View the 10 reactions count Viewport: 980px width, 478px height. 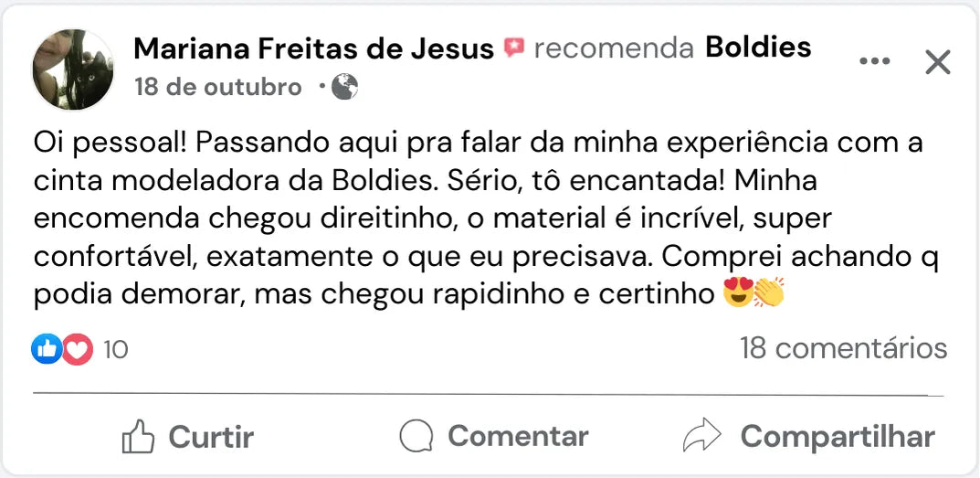115,349
